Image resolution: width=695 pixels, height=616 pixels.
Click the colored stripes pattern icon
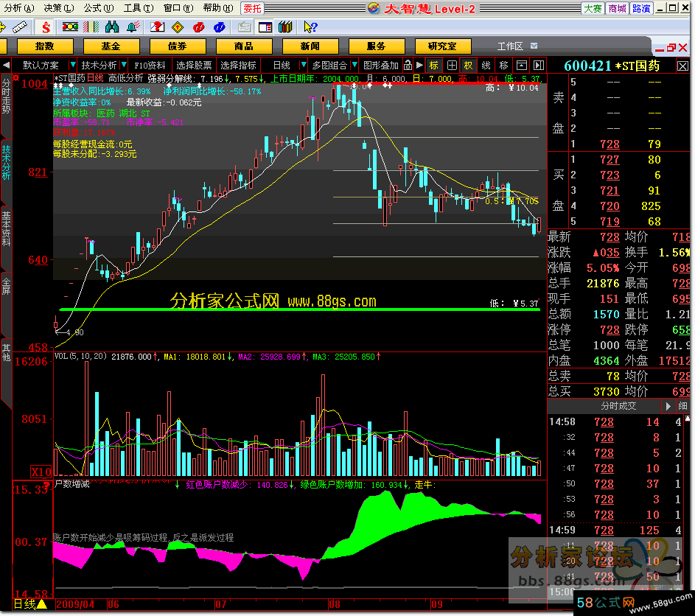click(x=91, y=27)
